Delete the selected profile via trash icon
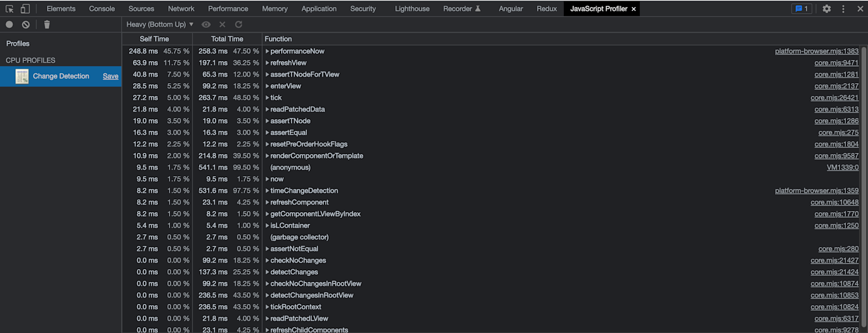This screenshot has width=868, height=333. 47,24
